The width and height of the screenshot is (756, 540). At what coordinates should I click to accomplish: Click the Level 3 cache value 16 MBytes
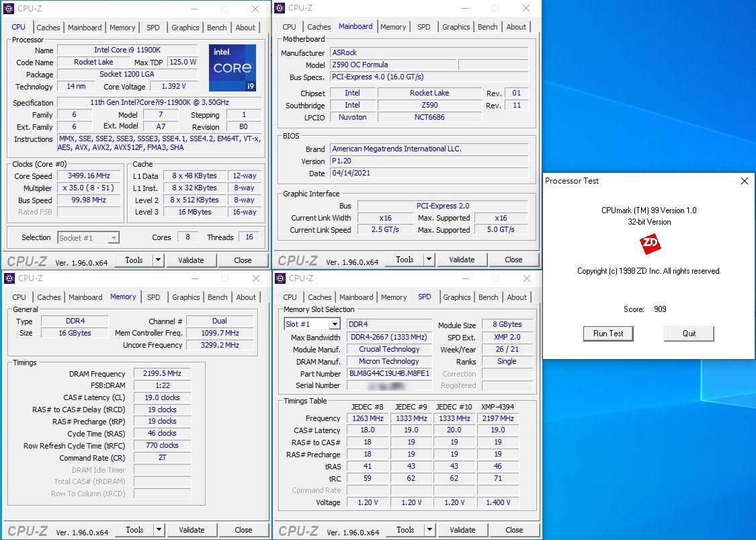pyautogui.click(x=195, y=212)
